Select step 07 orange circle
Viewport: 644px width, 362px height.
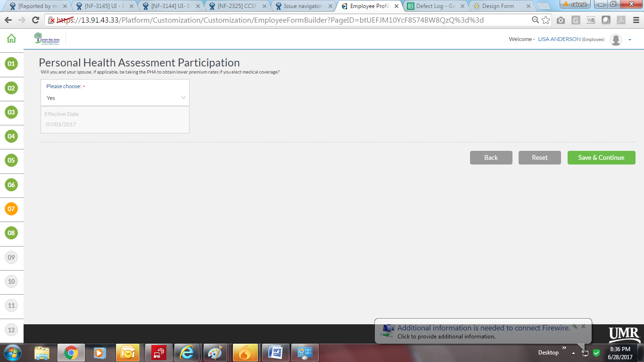pos(11,209)
